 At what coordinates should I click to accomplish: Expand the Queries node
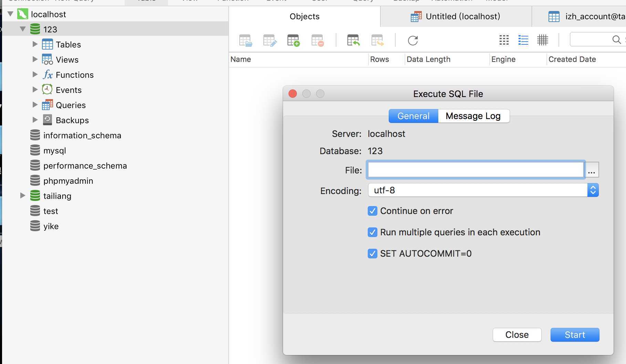click(35, 105)
